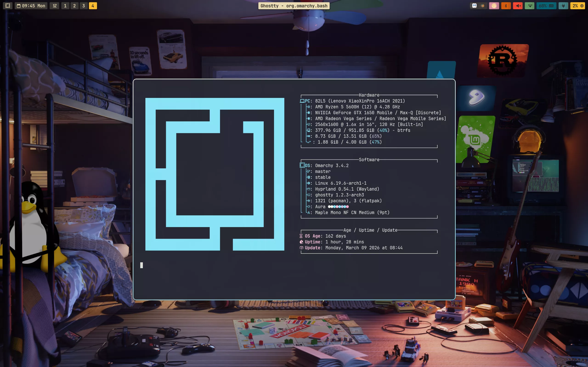The width and height of the screenshot is (588, 367).
Task: Click the 60% memory usage module
Action: (x=546, y=6)
